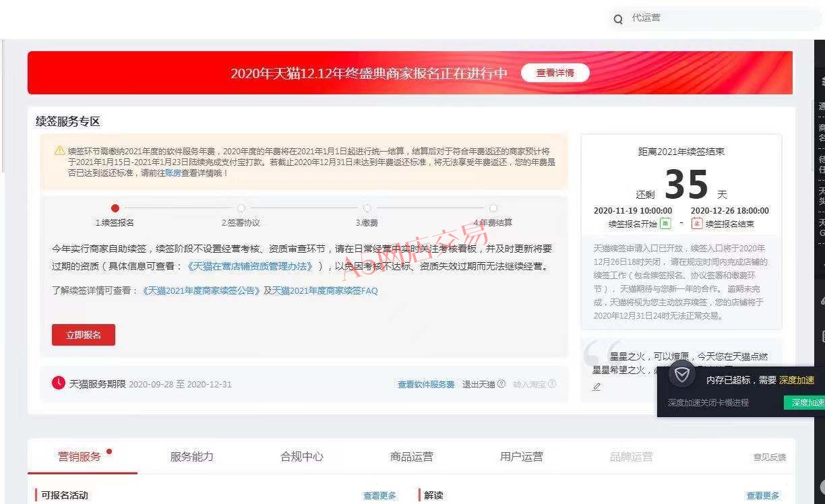Switch to the 合规中心 tab
Image resolution: width=825 pixels, height=504 pixels.
pyautogui.click(x=301, y=457)
